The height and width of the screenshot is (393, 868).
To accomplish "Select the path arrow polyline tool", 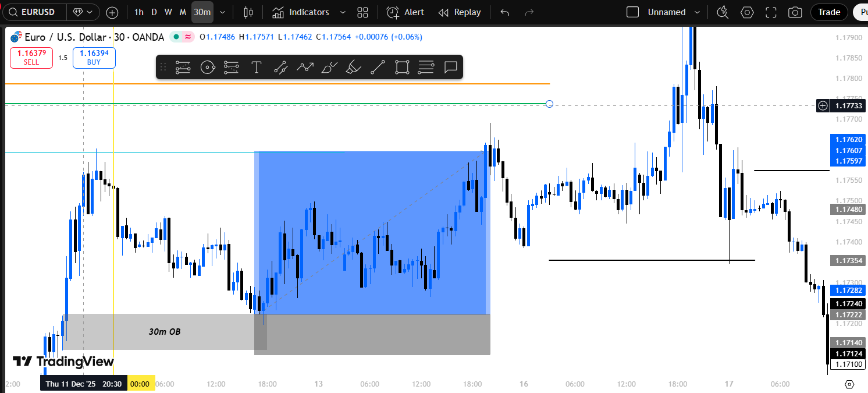I will click(x=305, y=67).
